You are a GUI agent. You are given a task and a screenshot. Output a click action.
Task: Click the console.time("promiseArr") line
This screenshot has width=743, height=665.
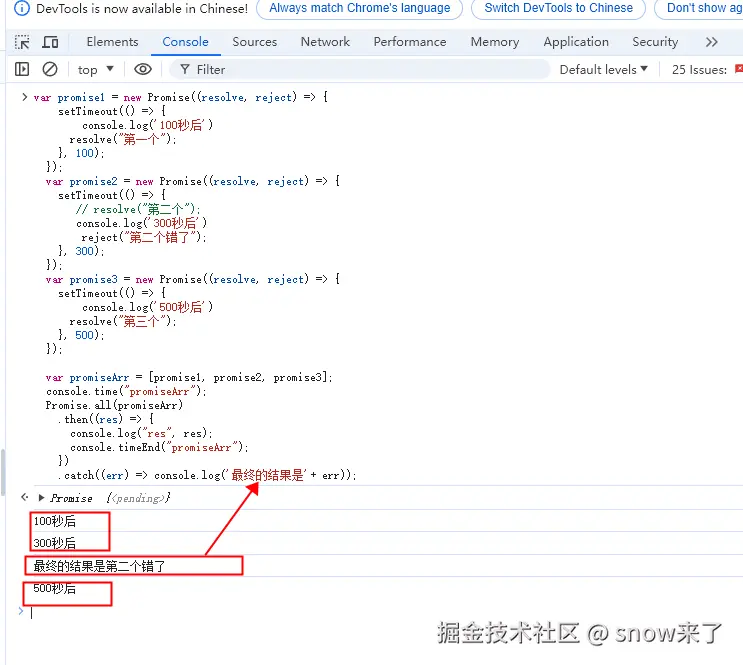126,392
